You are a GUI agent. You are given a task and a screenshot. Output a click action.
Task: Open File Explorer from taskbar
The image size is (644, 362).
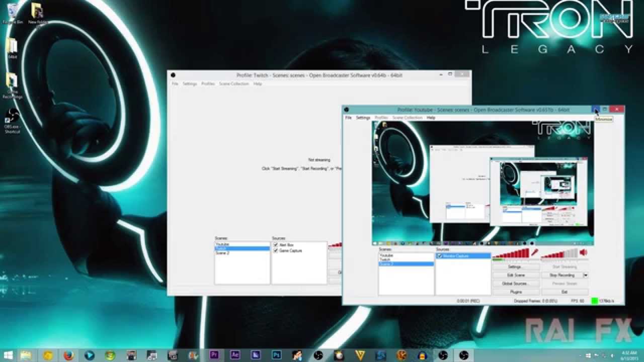(x=26, y=355)
